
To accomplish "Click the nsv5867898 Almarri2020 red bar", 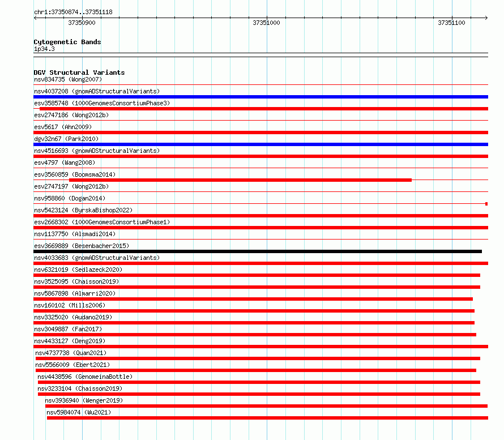I will point(253,299).
